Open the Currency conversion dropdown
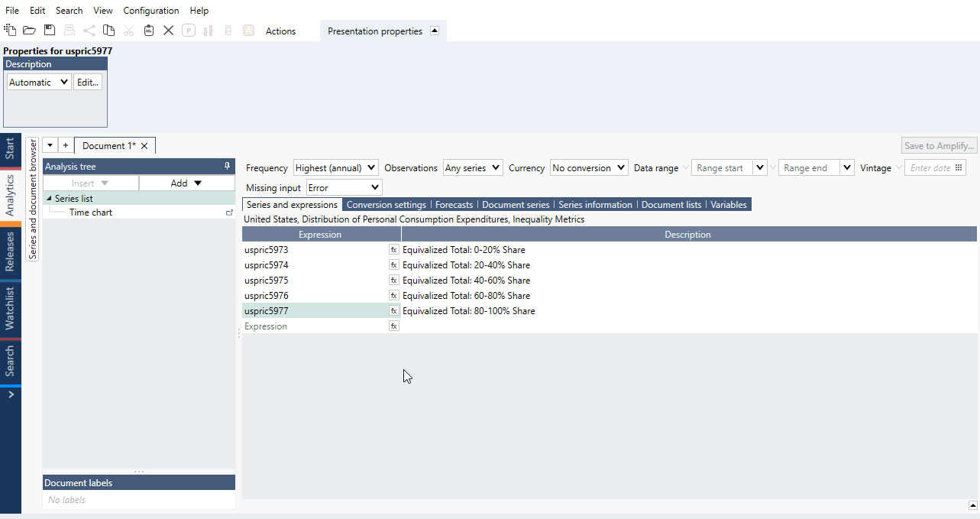 pyautogui.click(x=588, y=168)
